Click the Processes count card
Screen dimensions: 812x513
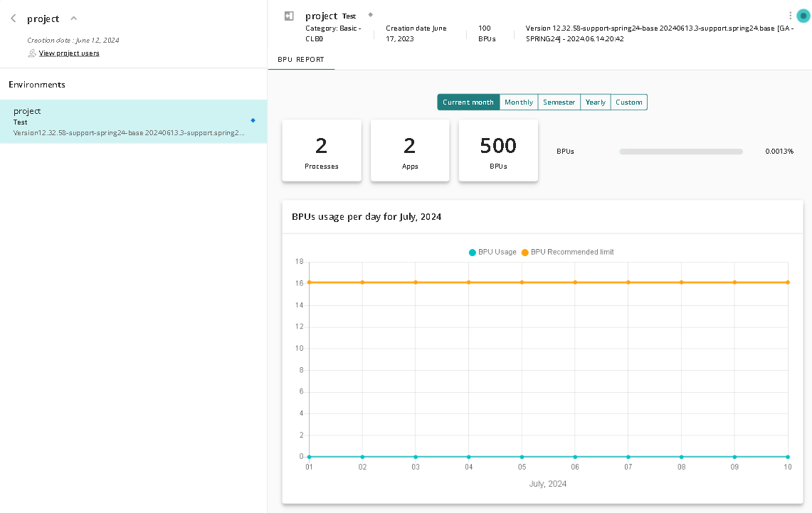(322, 151)
